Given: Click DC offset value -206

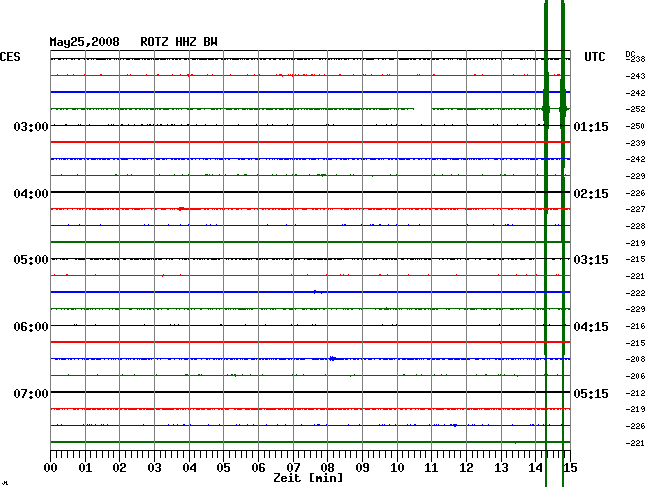Looking at the screenshot, I should click(x=635, y=376).
